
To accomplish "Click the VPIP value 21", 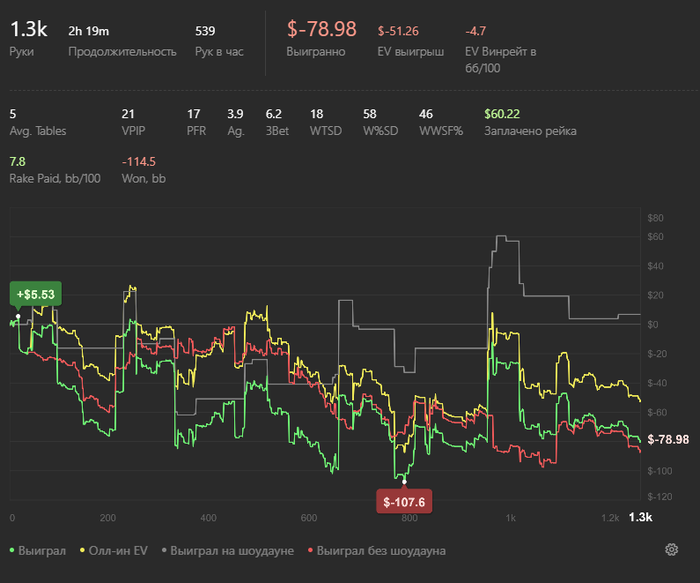I will click(128, 114).
